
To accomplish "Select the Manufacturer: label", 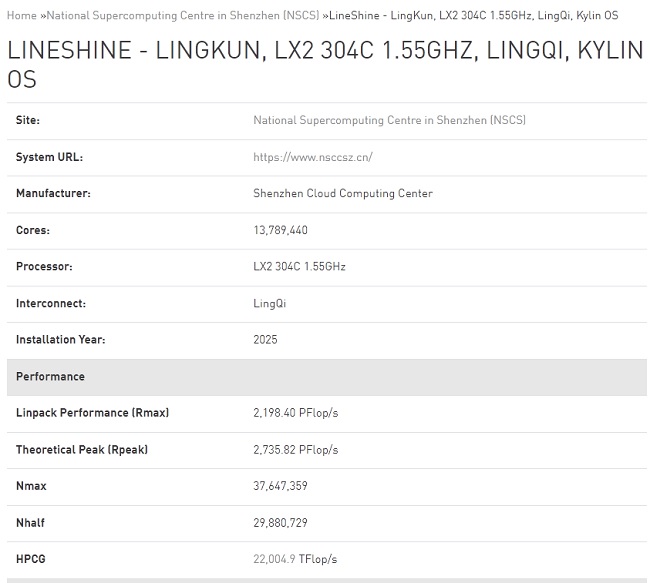I will (53, 194).
